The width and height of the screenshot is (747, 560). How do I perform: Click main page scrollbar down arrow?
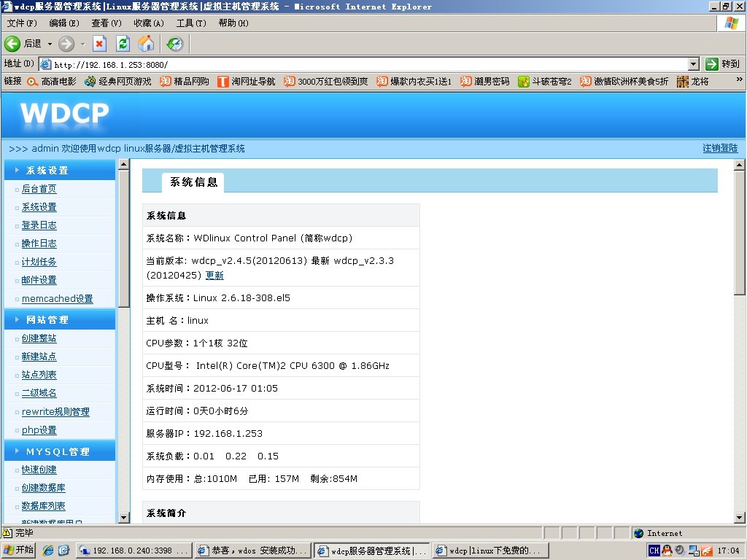[x=740, y=518]
